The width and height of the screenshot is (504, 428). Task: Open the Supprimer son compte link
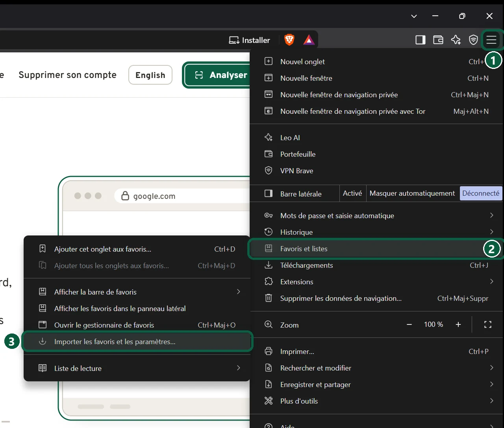coord(67,75)
